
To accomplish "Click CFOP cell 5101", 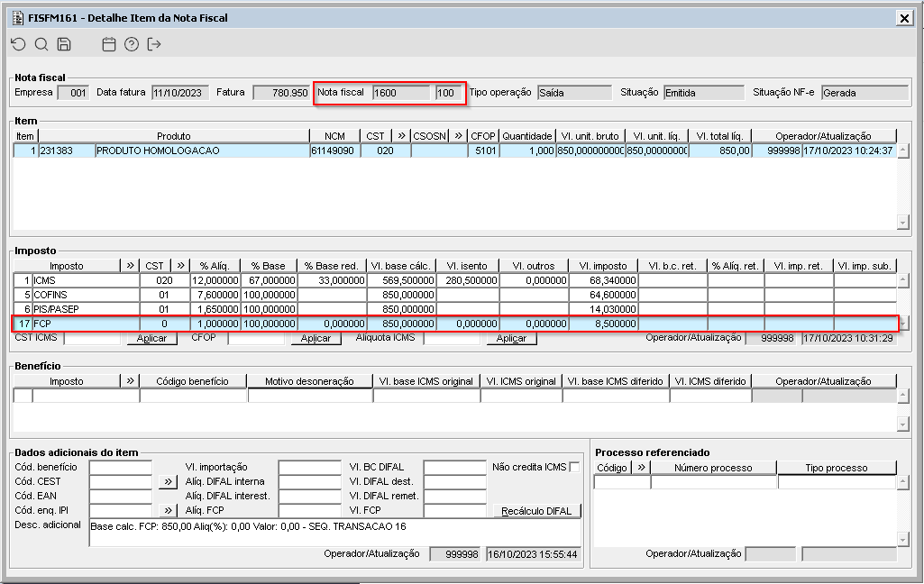I will click(x=483, y=151).
